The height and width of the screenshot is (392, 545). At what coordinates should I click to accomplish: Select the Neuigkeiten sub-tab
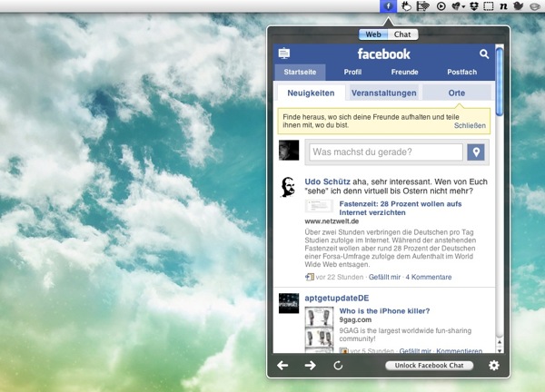coord(311,93)
